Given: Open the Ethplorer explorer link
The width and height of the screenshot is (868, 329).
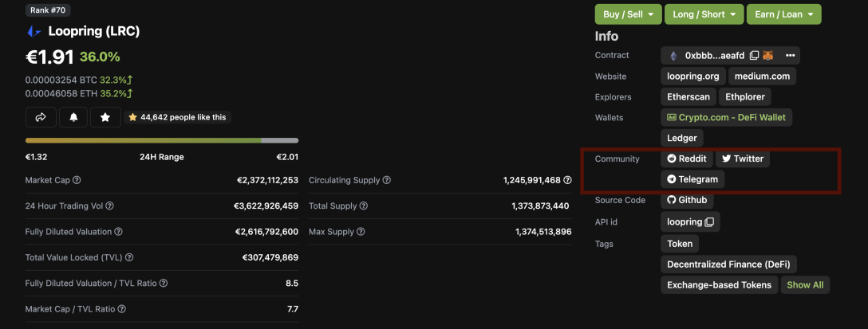Looking at the screenshot, I should [744, 96].
